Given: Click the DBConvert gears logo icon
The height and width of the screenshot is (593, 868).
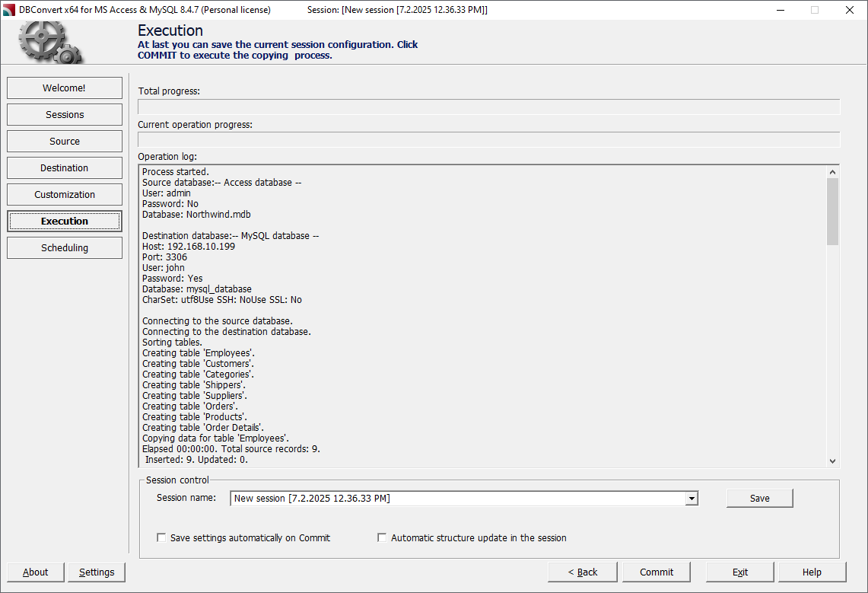Looking at the screenshot, I should click(x=42, y=37).
